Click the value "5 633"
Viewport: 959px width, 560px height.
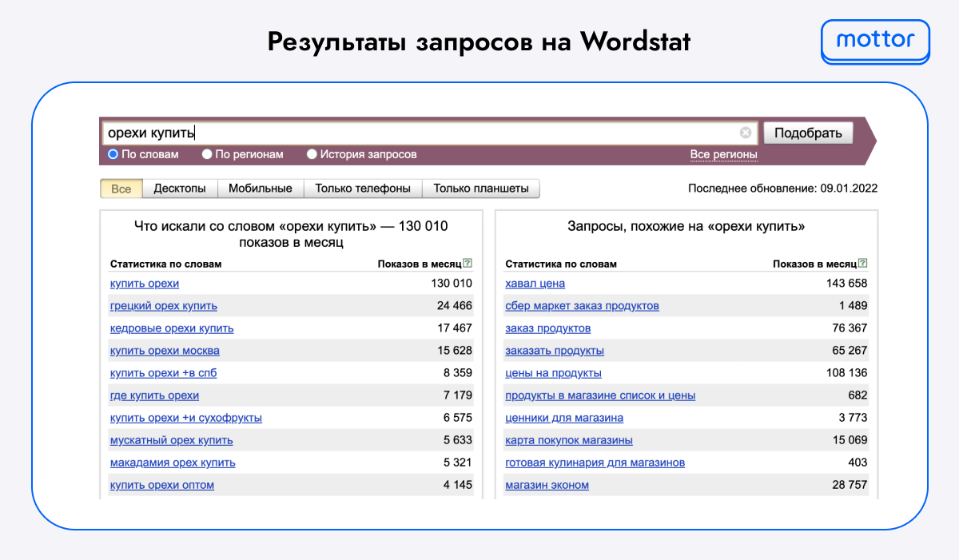point(458,440)
